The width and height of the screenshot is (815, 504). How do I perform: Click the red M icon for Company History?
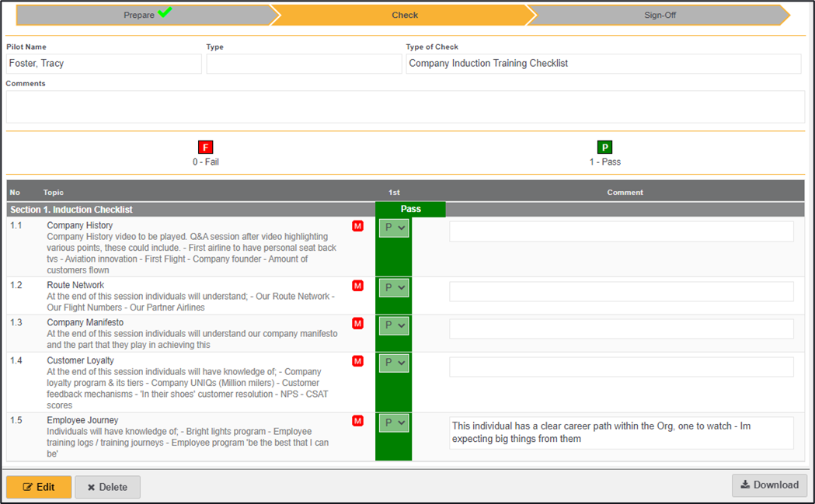coord(357,226)
